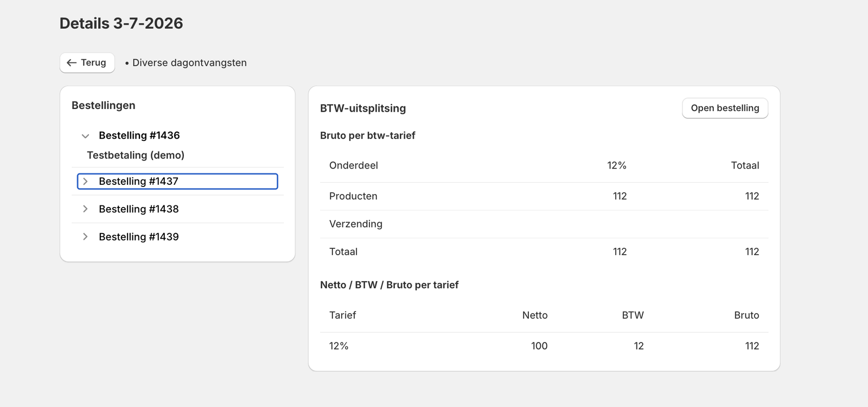Image resolution: width=868 pixels, height=407 pixels.
Task: Expand Bestelling #1437 chevron
Action: (x=85, y=182)
